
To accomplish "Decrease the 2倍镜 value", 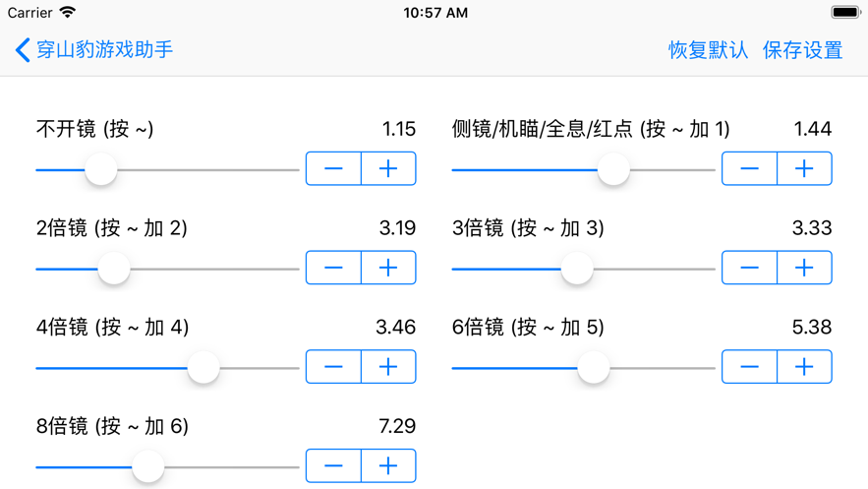I will pyautogui.click(x=333, y=268).
